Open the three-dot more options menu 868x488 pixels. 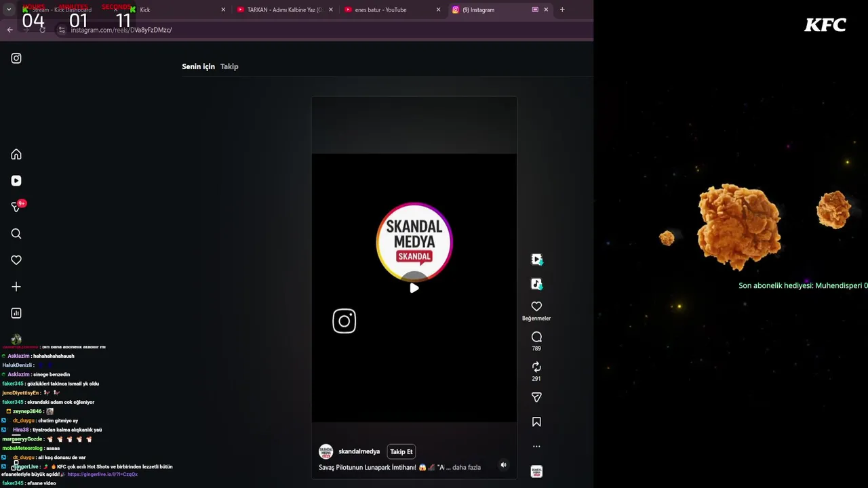point(536,447)
